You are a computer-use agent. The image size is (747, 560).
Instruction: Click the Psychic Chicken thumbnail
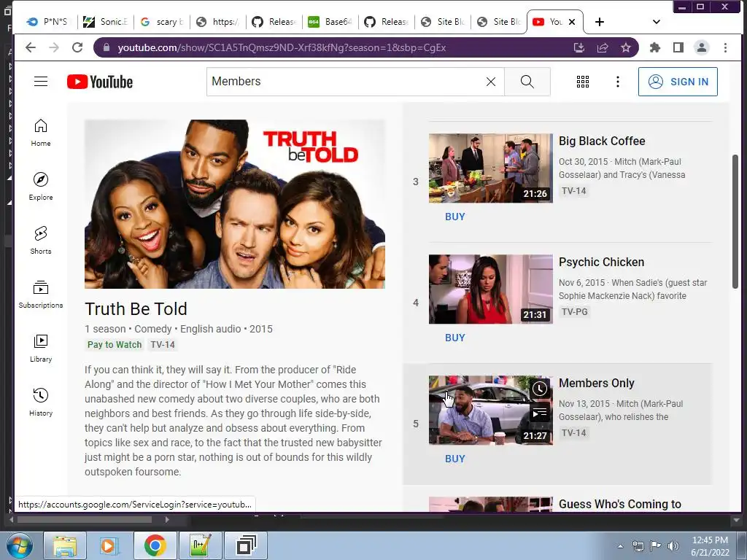(491, 289)
